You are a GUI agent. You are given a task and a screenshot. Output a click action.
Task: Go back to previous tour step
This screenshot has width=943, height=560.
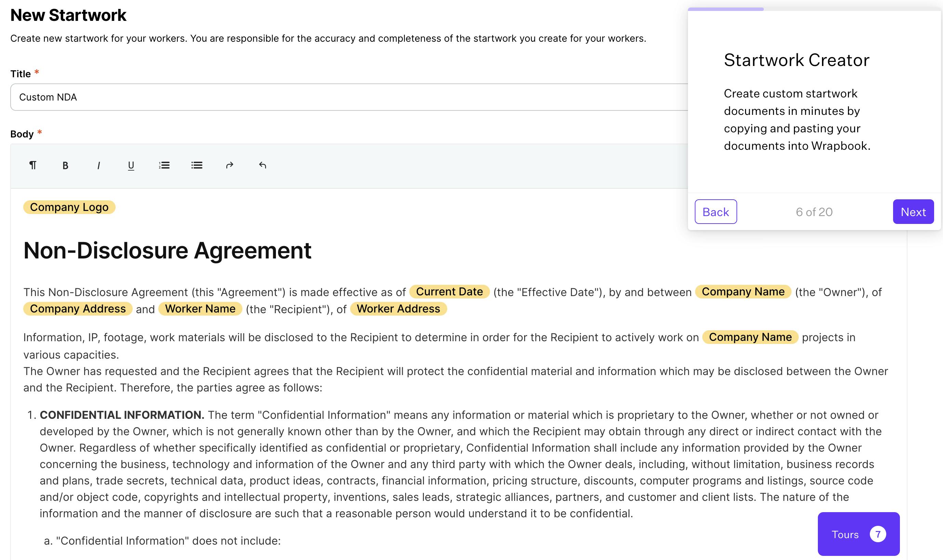tap(716, 212)
